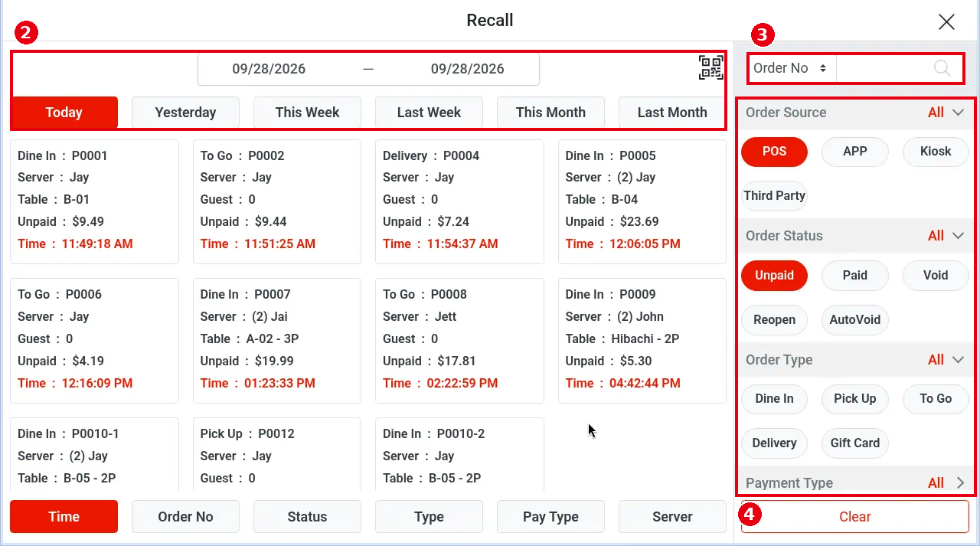980x546 pixels.
Task: Select the Yesterday date range tab
Action: point(185,113)
